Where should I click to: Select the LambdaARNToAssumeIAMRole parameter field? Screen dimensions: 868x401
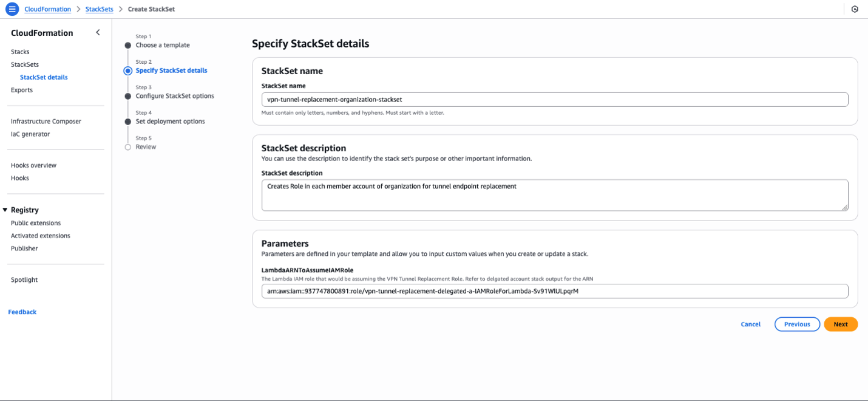[555, 291]
